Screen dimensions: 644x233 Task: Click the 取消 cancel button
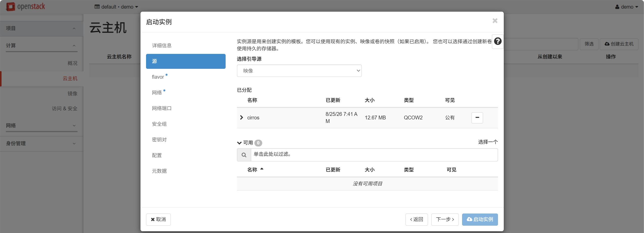point(158,219)
